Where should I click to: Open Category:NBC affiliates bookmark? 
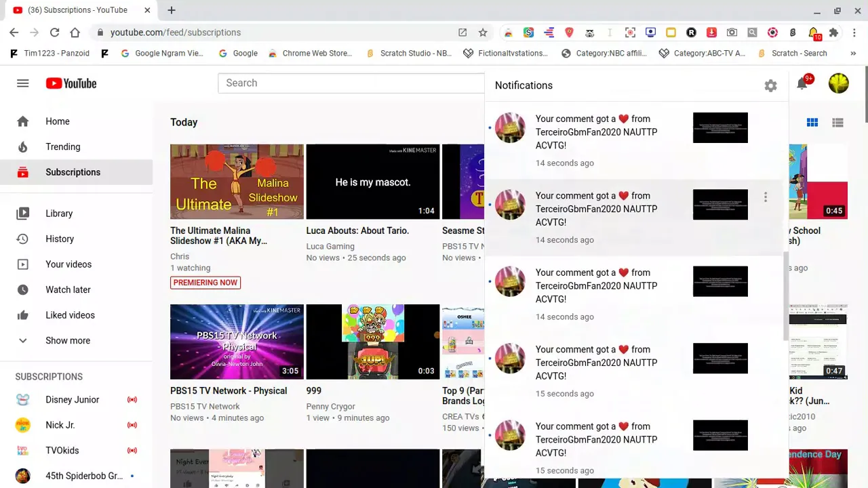point(604,53)
